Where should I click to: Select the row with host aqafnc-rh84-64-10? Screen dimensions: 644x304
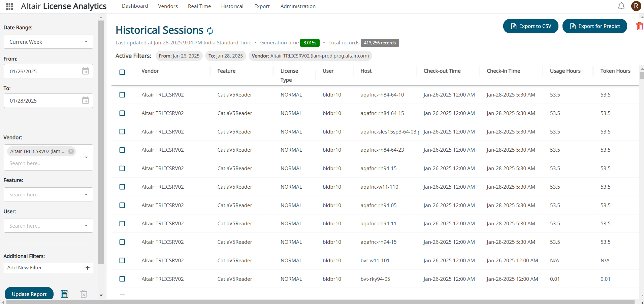click(x=122, y=95)
